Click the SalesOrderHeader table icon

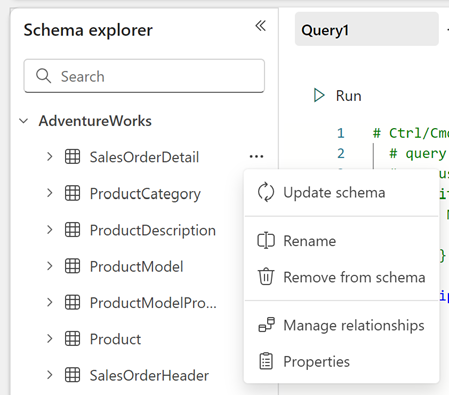point(72,375)
